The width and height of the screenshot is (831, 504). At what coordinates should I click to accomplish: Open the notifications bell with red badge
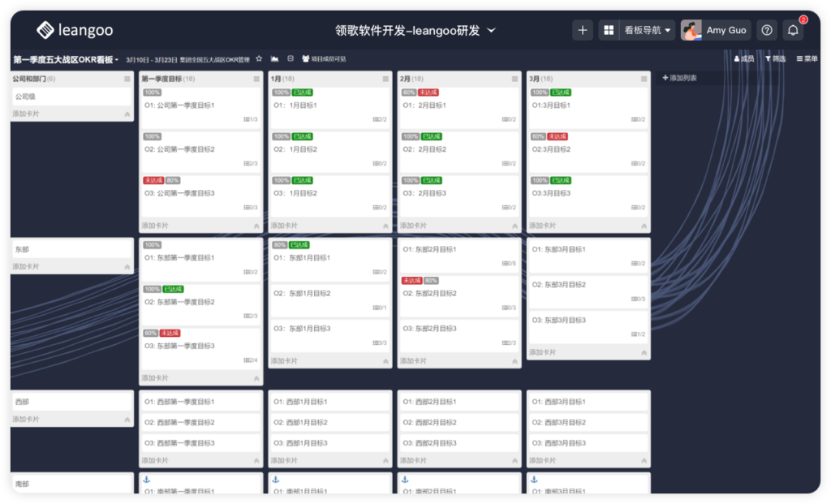pos(794,30)
